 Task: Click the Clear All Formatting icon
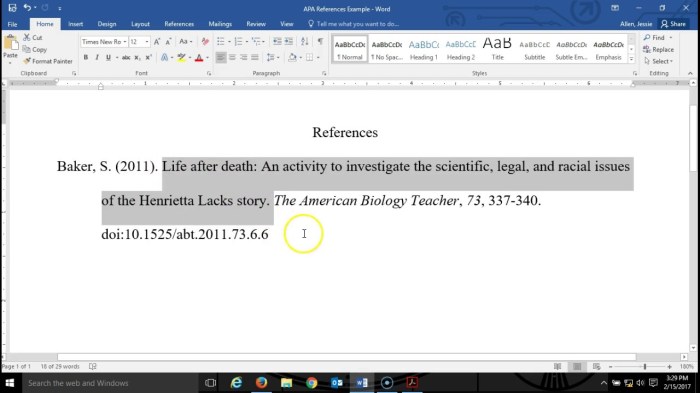(x=205, y=42)
